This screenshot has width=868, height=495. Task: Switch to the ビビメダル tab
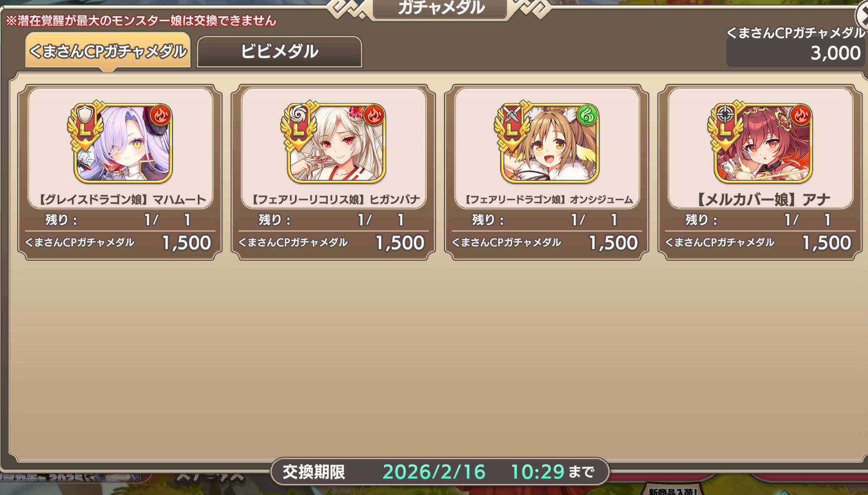tap(279, 52)
